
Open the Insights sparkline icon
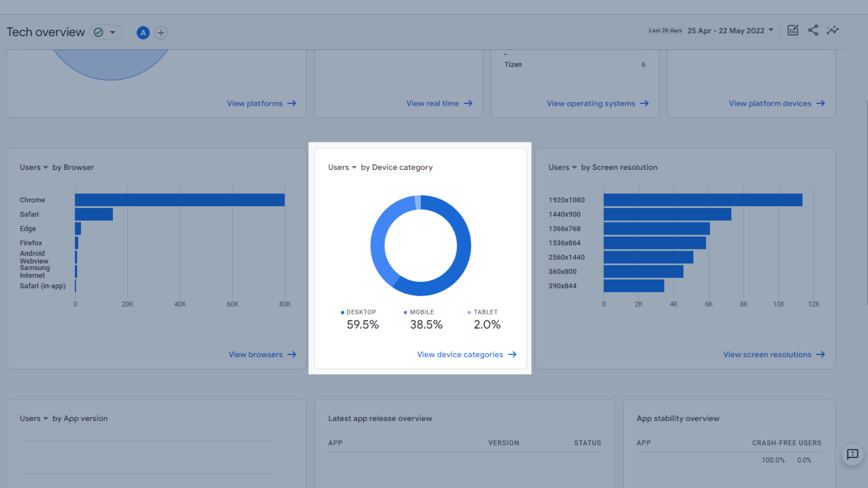(833, 30)
